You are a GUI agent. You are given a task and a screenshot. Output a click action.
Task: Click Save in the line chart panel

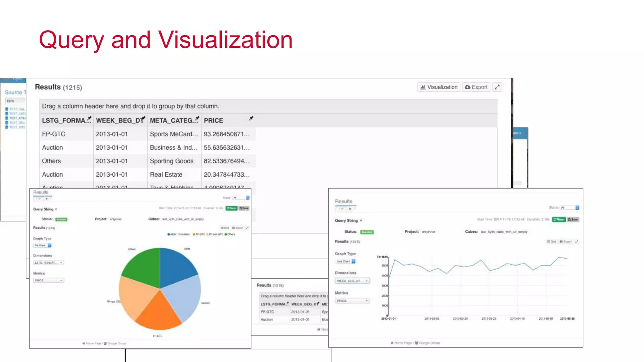pyautogui.click(x=573, y=219)
